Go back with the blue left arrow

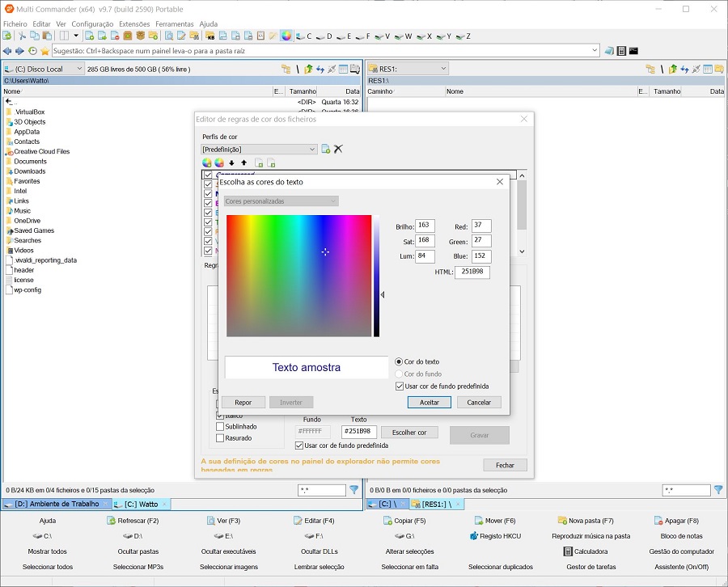coord(7,51)
